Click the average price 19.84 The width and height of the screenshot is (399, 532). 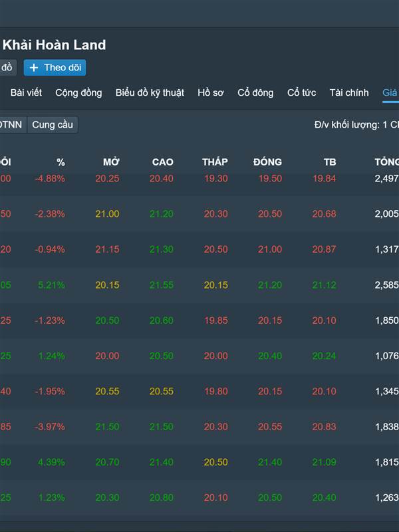tap(325, 178)
